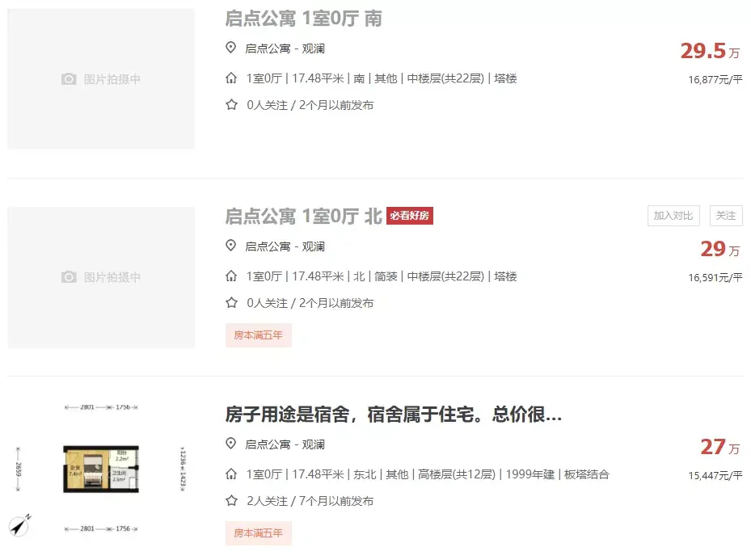The image size is (751, 560).
Task: Click the 必看好房 red badge
Action: coord(410,216)
